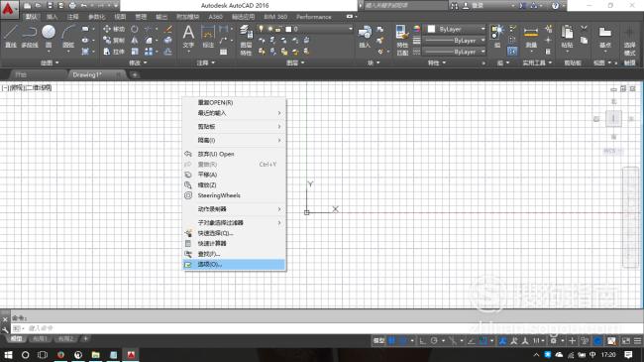The height and width of the screenshot is (362, 644).
Task: Open the ByLayer object color dropdown
Action: coord(483,29)
